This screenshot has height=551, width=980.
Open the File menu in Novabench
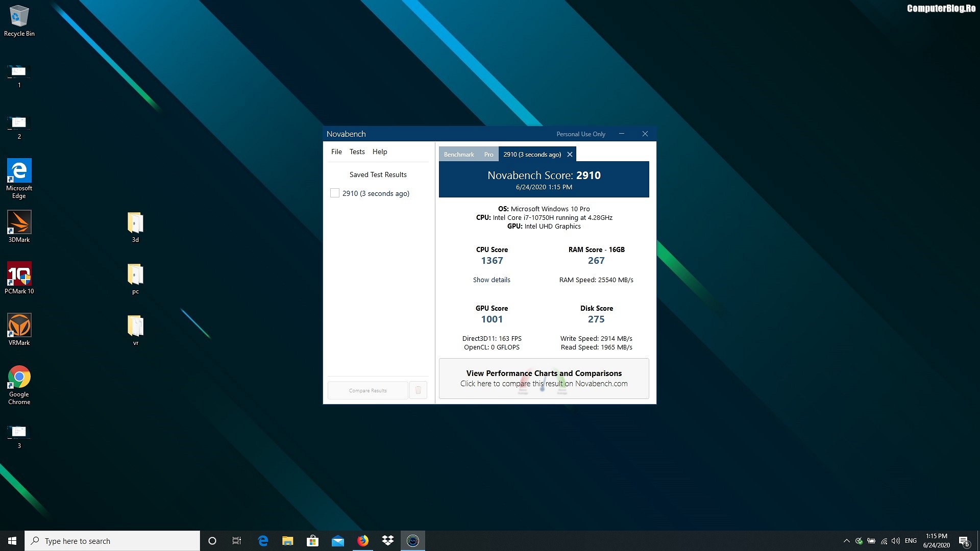click(336, 152)
